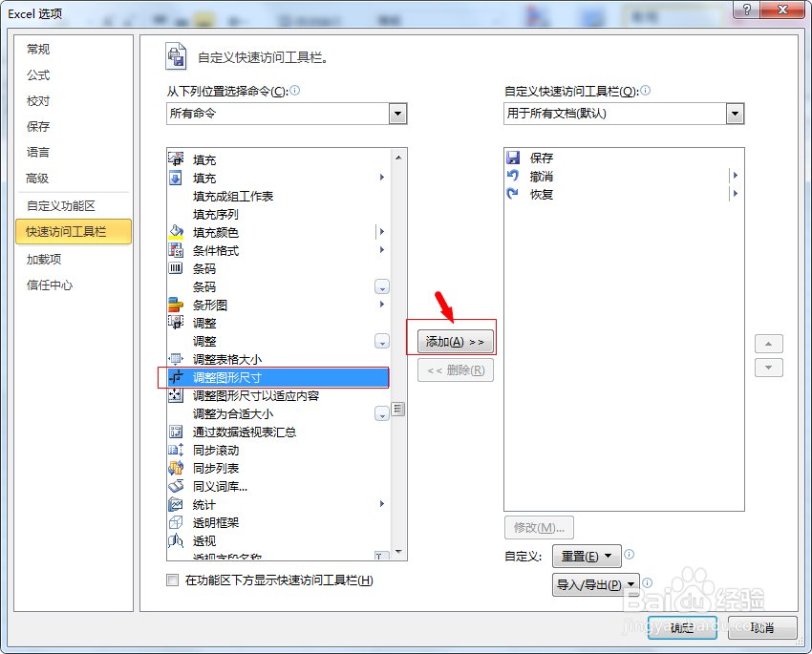Open the 重置 dropdown button

pyautogui.click(x=587, y=557)
